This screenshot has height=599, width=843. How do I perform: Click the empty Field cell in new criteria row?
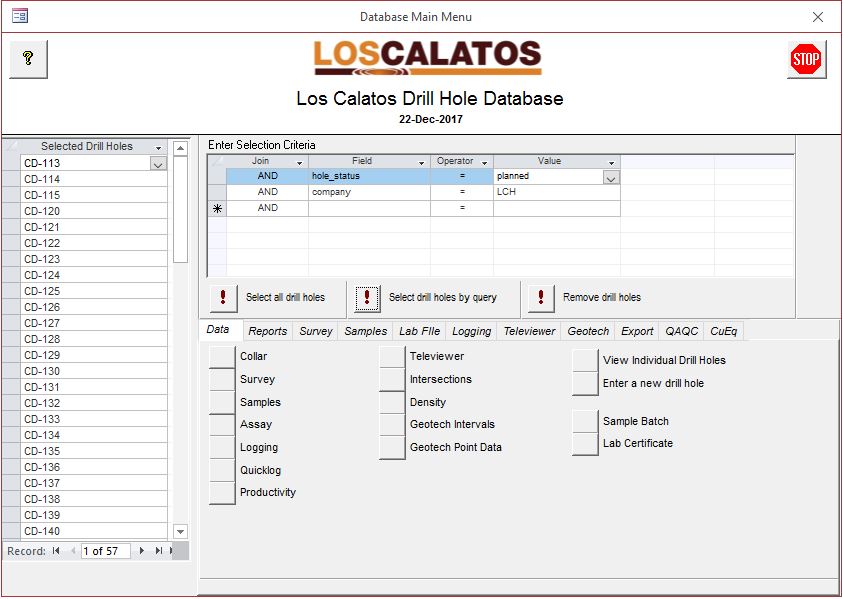[x=369, y=209]
